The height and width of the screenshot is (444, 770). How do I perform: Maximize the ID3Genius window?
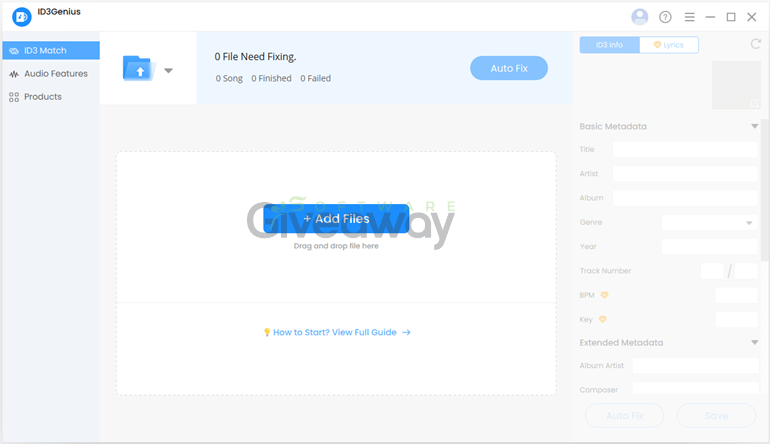click(731, 17)
